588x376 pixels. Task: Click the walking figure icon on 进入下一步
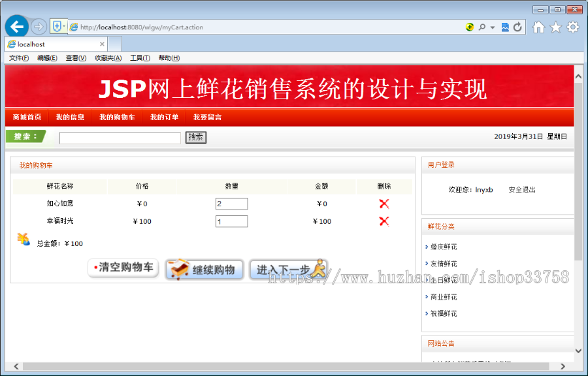(x=318, y=269)
